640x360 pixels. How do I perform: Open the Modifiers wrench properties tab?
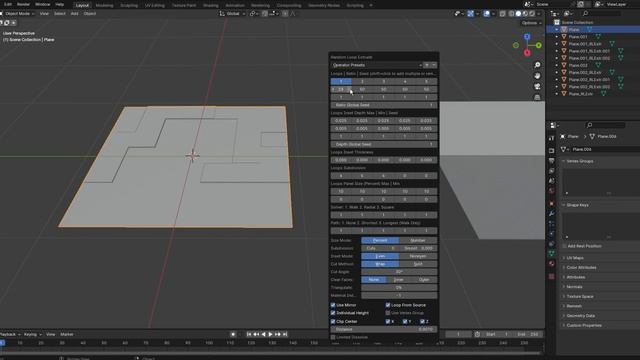pyautogui.click(x=551, y=213)
